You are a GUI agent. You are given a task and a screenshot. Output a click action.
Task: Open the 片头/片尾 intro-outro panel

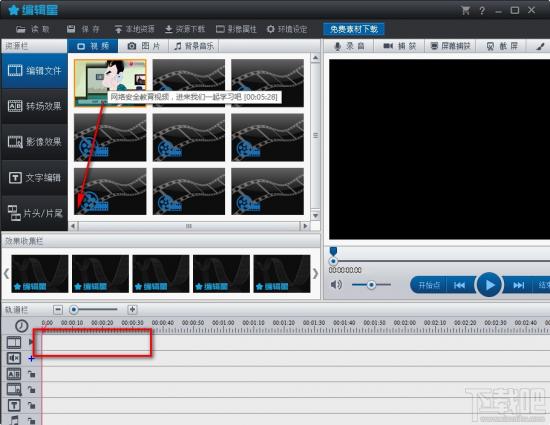(34, 213)
